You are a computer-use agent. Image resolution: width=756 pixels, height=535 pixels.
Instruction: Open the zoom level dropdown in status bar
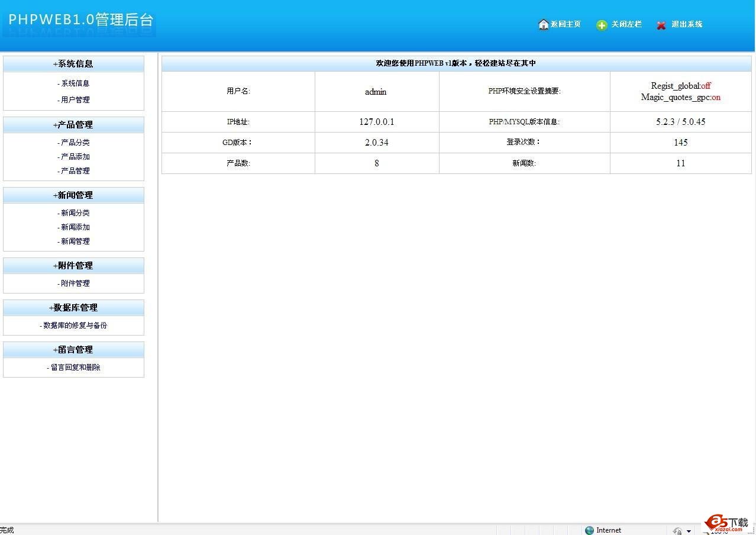pos(689,531)
